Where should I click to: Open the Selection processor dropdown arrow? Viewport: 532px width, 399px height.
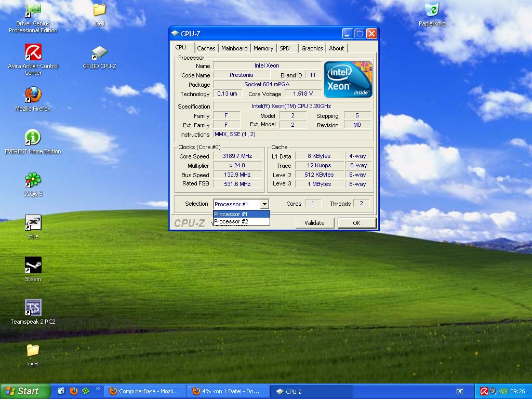pos(264,204)
